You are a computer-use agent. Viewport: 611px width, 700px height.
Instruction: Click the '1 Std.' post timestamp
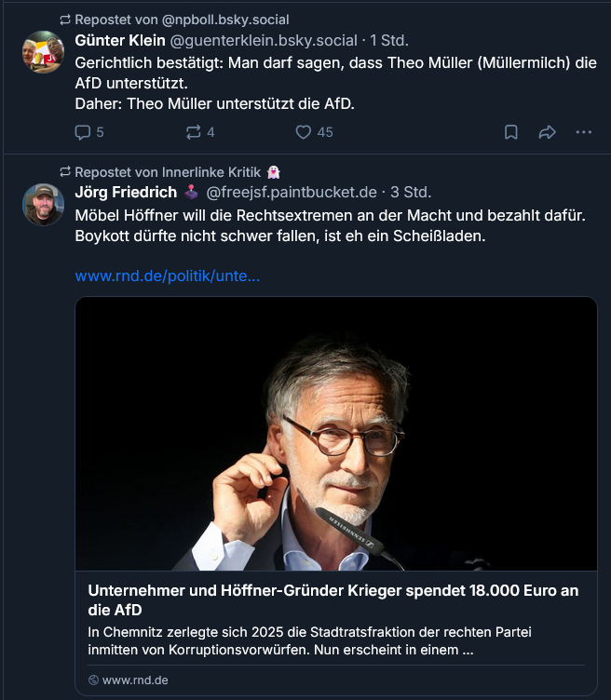[389, 40]
